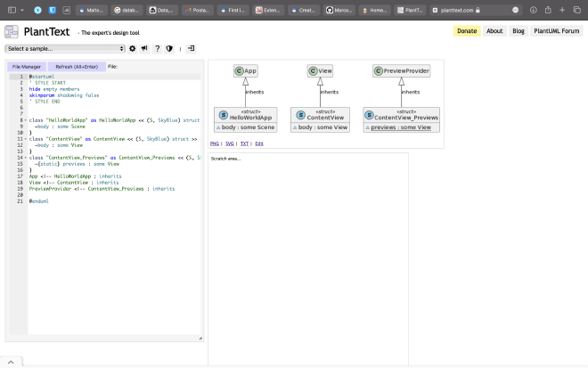The width and height of the screenshot is (588, 368).
Task: Open the PlantUML Forum link
Action: point(556,31)
